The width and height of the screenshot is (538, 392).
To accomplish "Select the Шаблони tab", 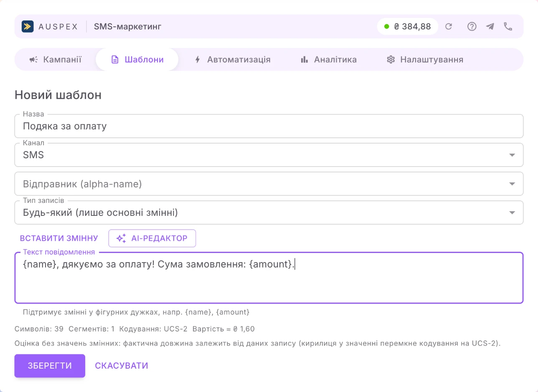I will click(137, 60).
